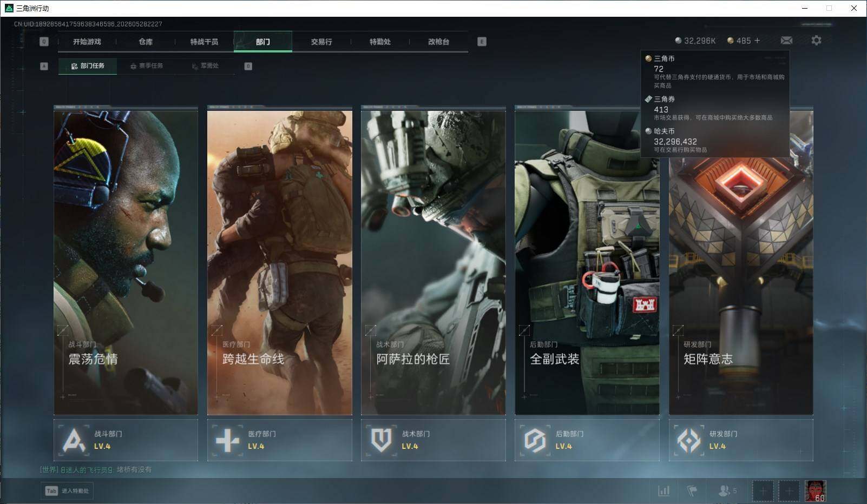This screenshot has height=504, width=867.
Task: Click the 进入特勤处 Tab button
Action: pyautogui.click(x=67, y=490)
